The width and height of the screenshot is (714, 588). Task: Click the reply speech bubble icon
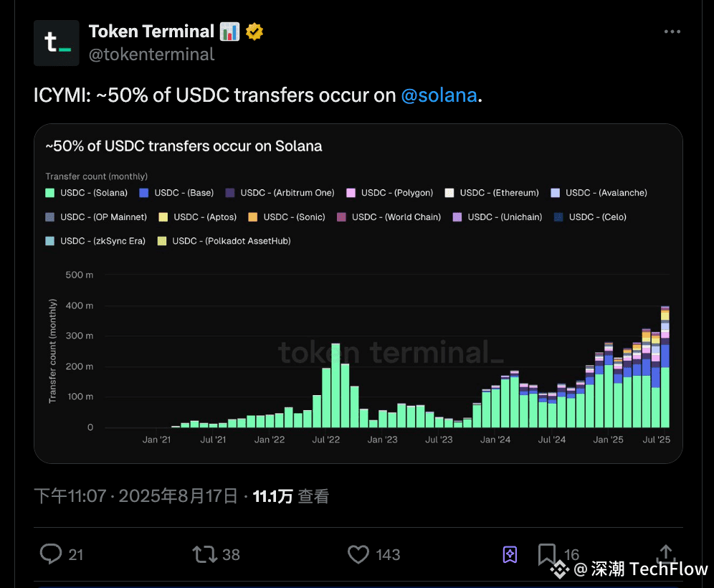click(x=51, y=554)
